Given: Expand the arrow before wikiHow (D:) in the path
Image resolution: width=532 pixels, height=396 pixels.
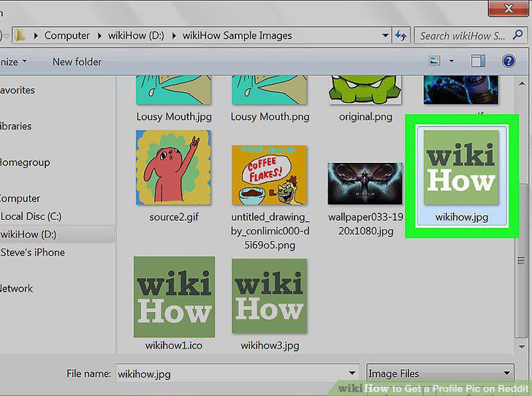Looking at the screenshot, I should coord(99,36).
